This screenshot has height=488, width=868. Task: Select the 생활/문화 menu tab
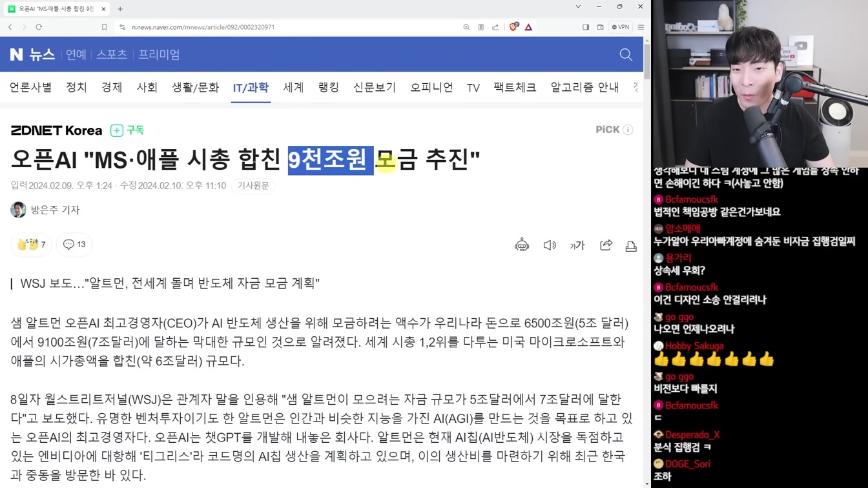[x=195, y=87]
